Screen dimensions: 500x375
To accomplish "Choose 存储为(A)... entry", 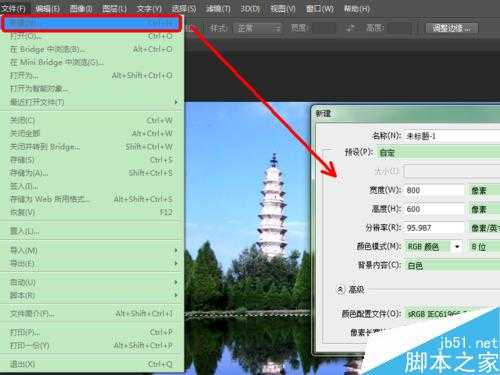I will (92, 173).
